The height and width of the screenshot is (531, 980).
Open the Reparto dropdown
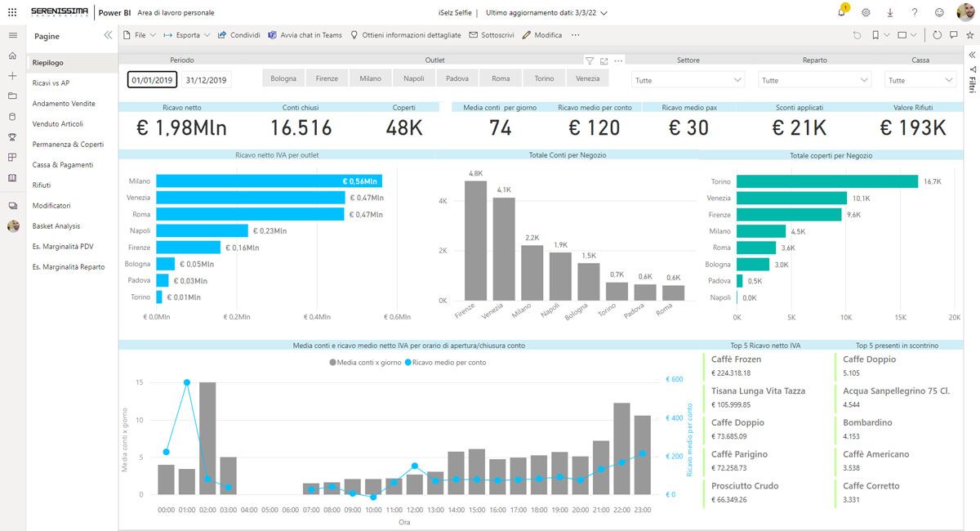click(814, 80)
